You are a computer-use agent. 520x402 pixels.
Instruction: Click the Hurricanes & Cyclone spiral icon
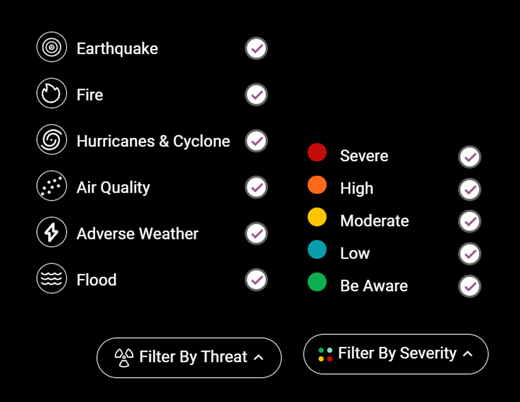click(x=52, y=140)
